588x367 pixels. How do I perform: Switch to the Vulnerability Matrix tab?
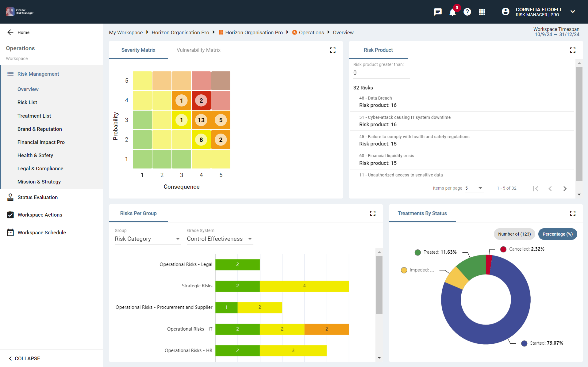click(x=198, y=50)
